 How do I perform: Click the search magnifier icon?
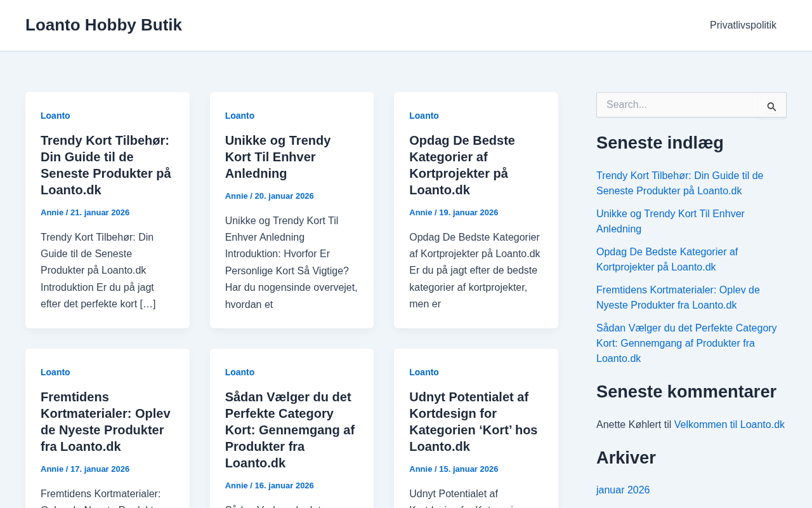(x=771, y=106)
